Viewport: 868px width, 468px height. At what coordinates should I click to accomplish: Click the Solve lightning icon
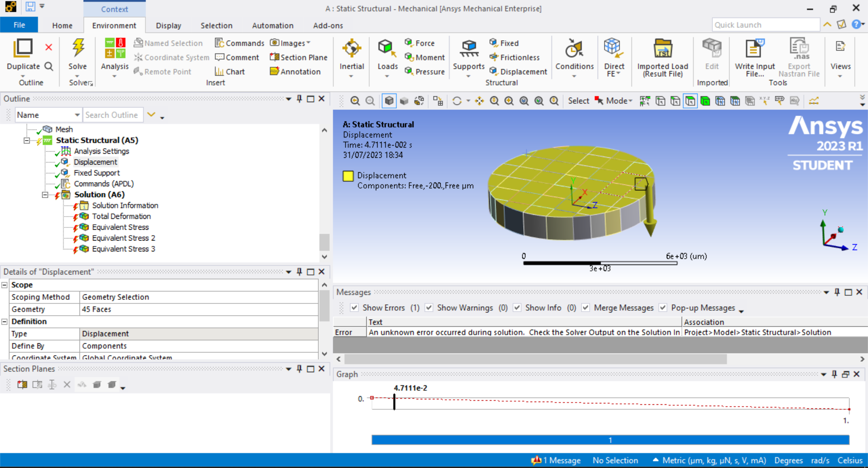[x=78, y=48]
